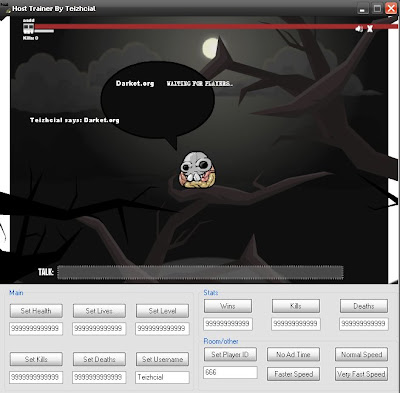Focus the value field under Wins

click(228, 324)
